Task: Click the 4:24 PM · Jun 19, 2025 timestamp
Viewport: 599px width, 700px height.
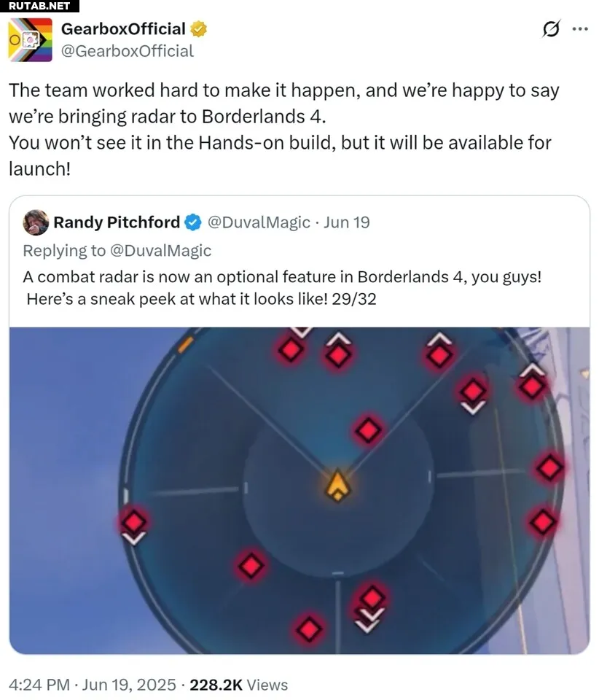Action: [93, 685]
